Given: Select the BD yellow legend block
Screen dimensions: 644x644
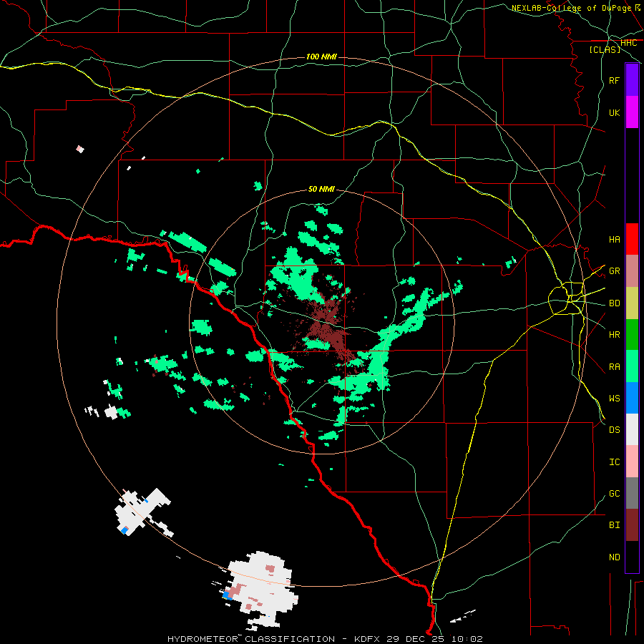Looking at the screenshot, I should click(x=632, y=303).
